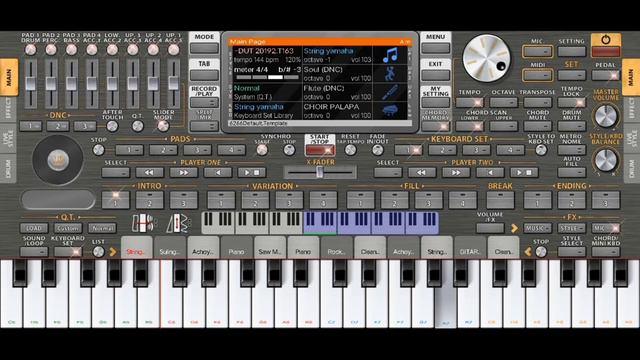
Task: Rewind Player Two
Action: point(421,173)
